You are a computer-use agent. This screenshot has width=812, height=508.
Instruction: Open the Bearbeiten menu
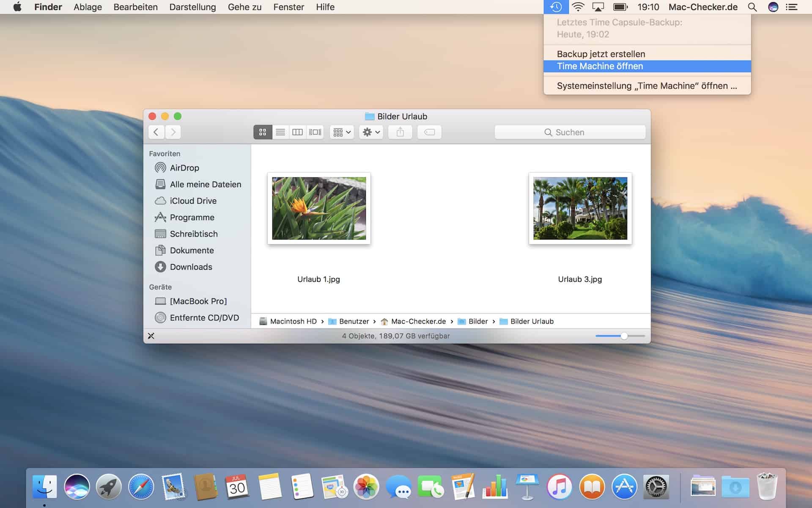tap(135, 7)
